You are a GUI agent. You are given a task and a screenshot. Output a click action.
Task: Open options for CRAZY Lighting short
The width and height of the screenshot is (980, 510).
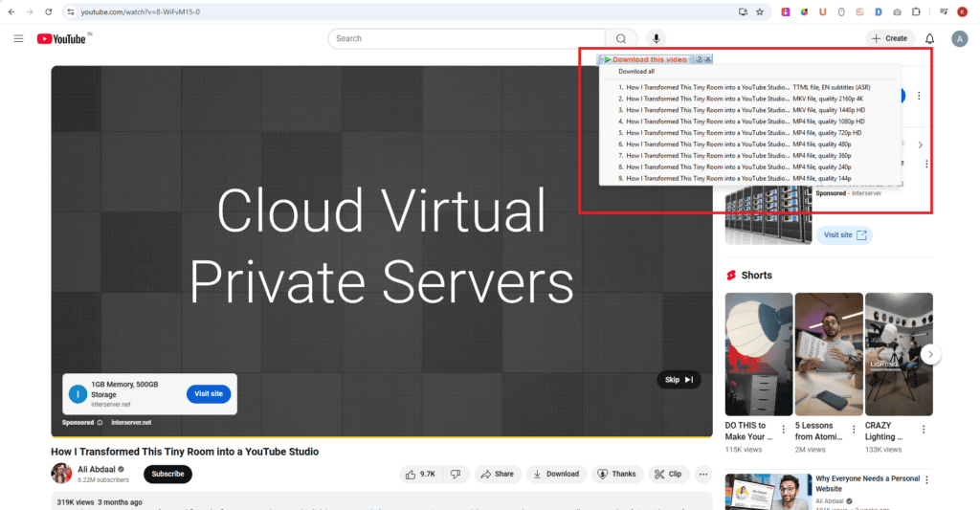(x=924, y=430)
